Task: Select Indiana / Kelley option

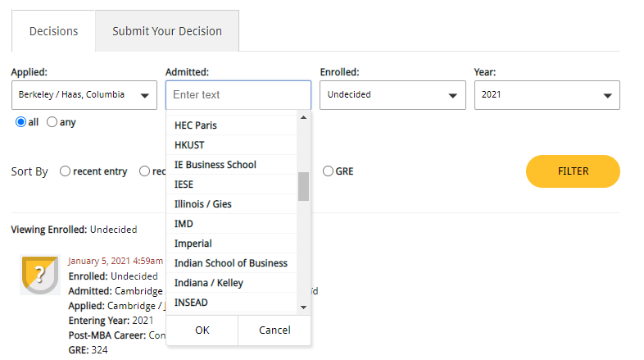Action: click(x=232, y=283)
